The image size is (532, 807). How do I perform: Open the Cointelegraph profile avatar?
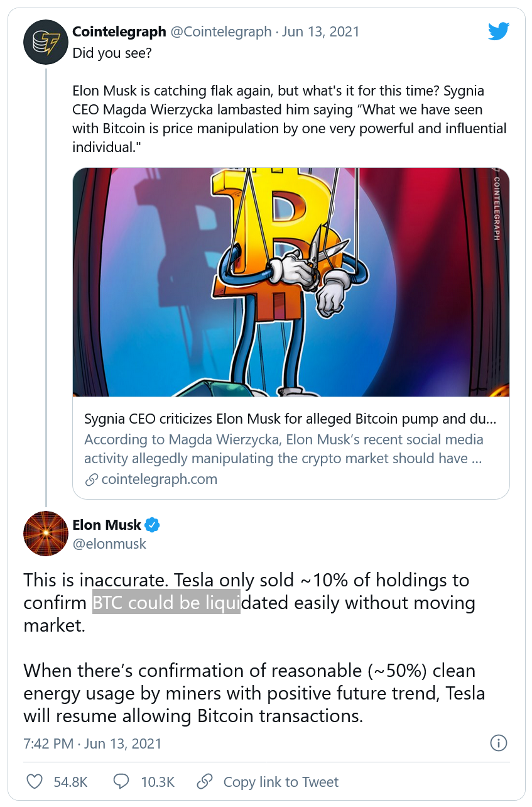(46, 42)
